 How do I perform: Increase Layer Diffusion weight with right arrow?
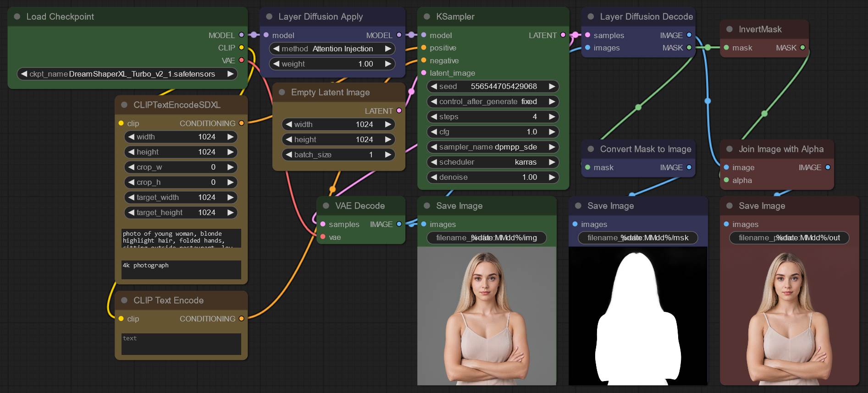pos(388,64)
